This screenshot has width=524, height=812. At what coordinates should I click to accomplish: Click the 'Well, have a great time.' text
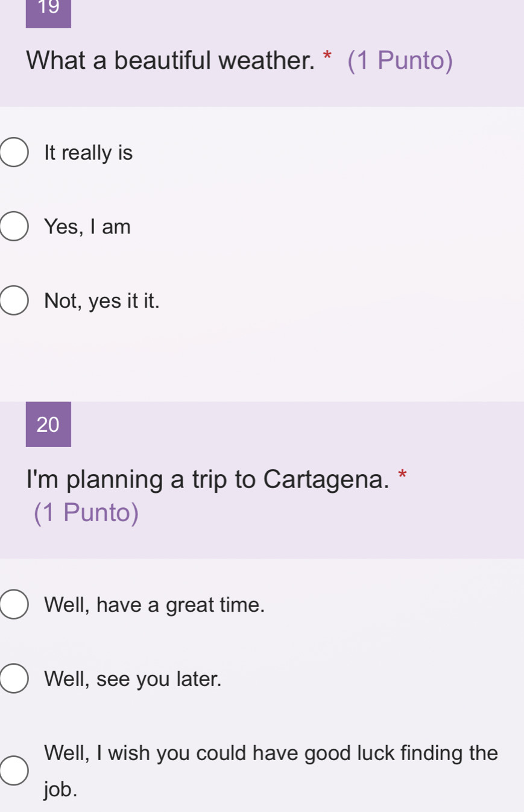tap(154, 605)
